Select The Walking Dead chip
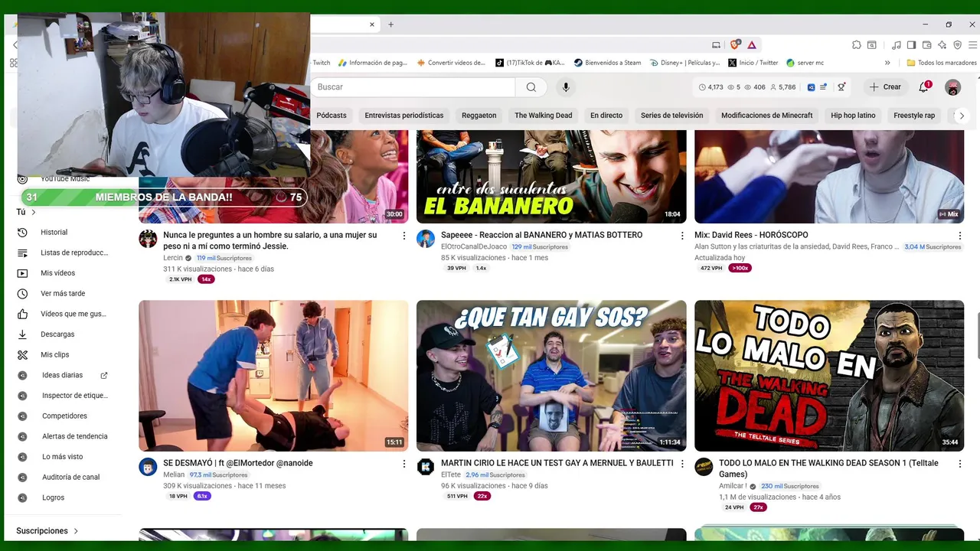Screen dimensions: 980x551 pyautogui.click(x=544, y=116)
